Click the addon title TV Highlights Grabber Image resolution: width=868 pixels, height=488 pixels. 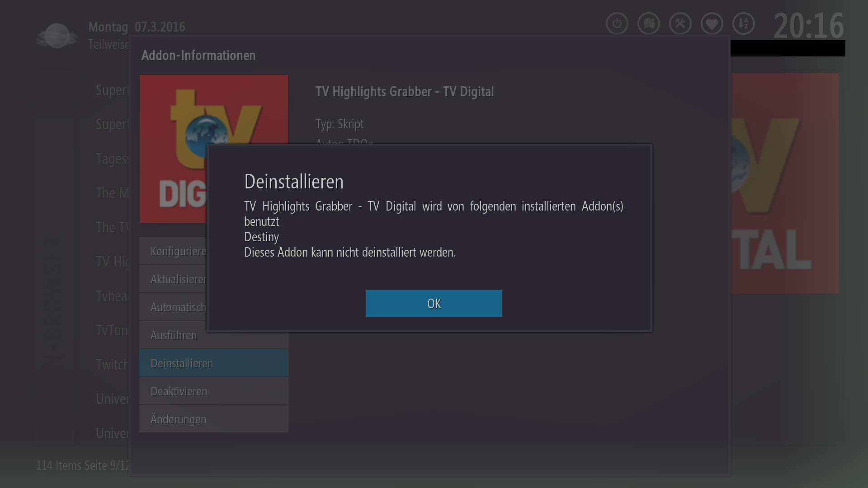pyautogui.click(x=405, y=92)
